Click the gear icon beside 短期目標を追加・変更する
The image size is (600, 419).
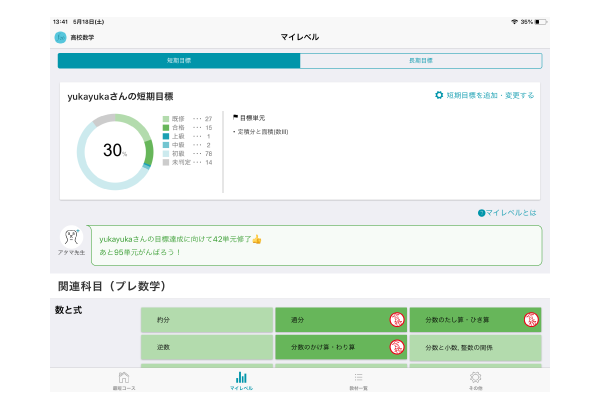click(x=439, y=96)
